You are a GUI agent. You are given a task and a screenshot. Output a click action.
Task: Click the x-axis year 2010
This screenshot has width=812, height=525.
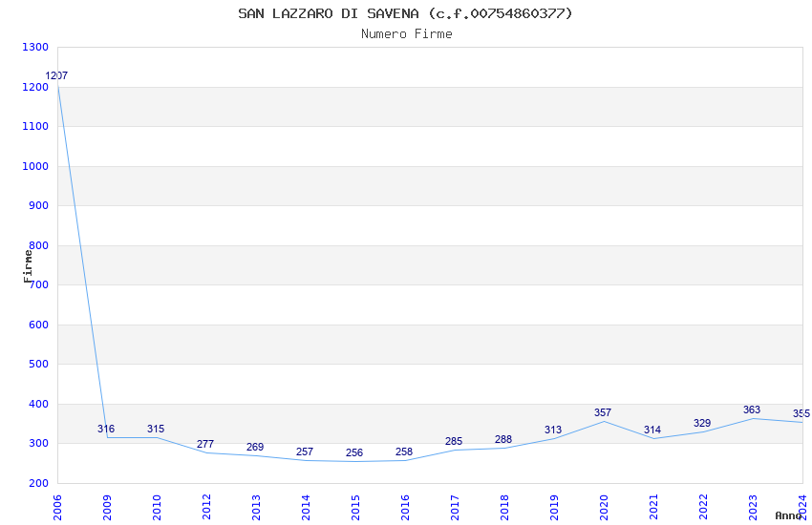(157, 507)
